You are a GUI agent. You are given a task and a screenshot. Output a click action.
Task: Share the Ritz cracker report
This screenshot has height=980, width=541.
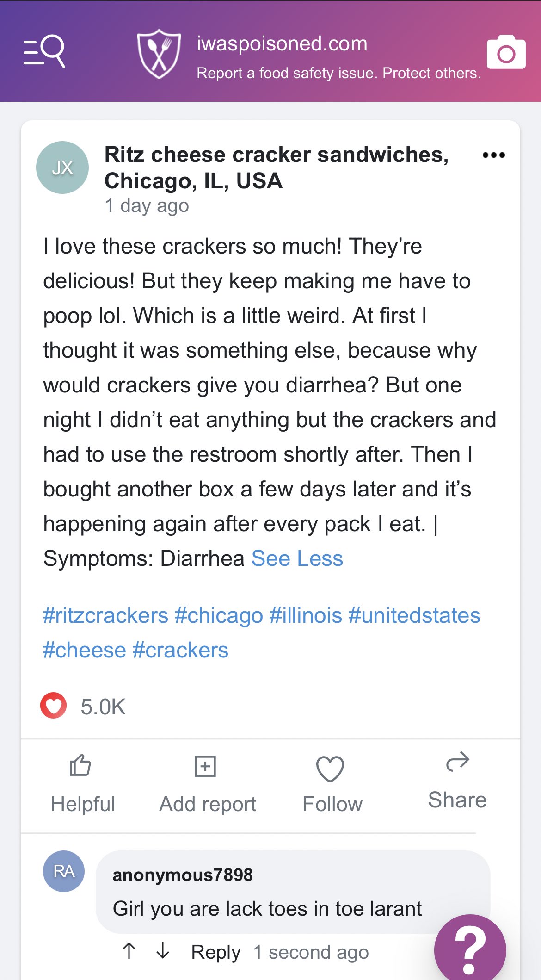(x=457, y=782)
